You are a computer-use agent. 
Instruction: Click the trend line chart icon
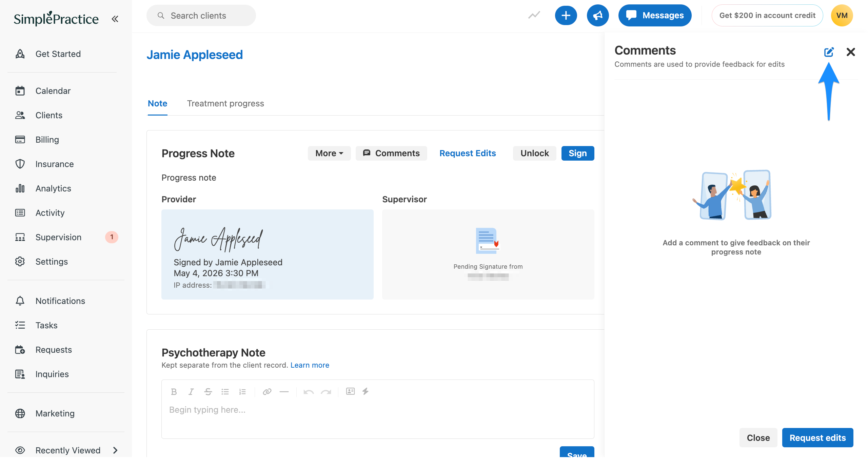tap(534, 15)
